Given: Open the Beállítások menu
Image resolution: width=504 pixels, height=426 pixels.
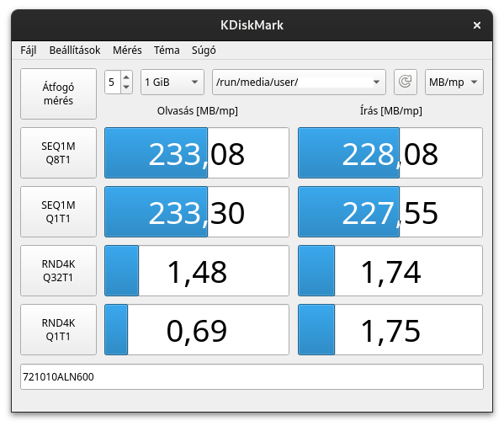Looking at the screenshot, I should coord(75,51).
